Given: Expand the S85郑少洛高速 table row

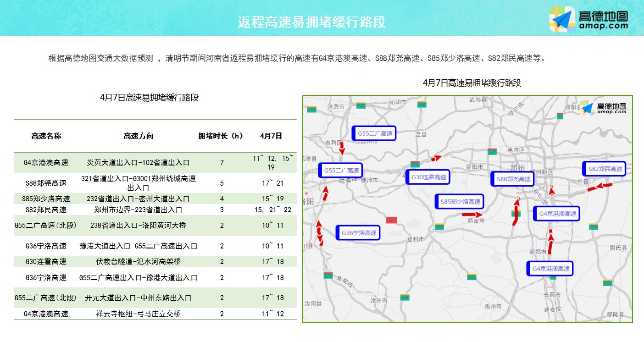Looking at the screenshot, I should [x=46, y=198].
